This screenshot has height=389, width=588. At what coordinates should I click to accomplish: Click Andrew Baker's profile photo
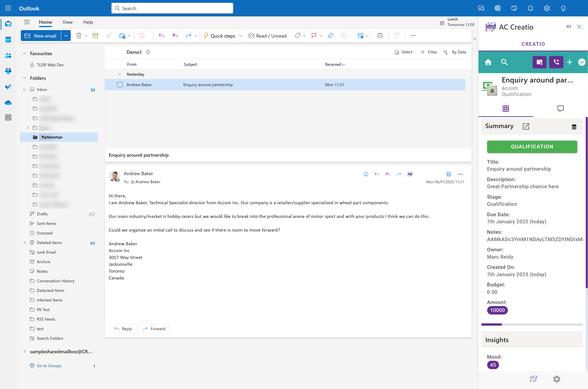tap(114, 176)
